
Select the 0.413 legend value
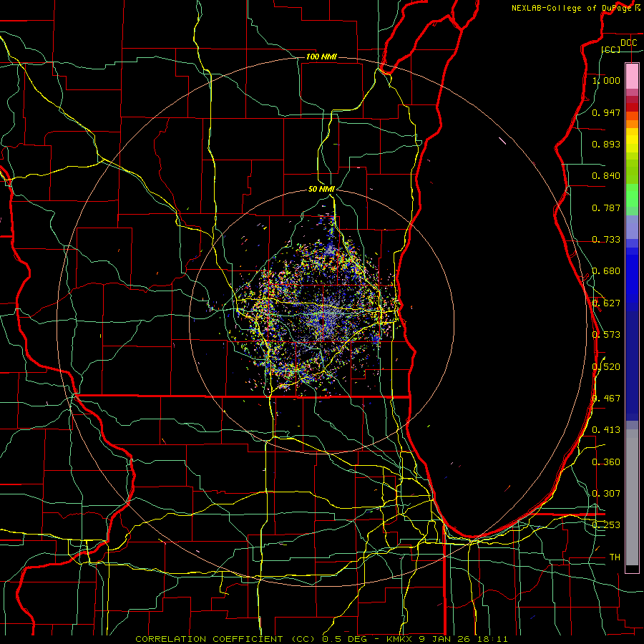606,430
